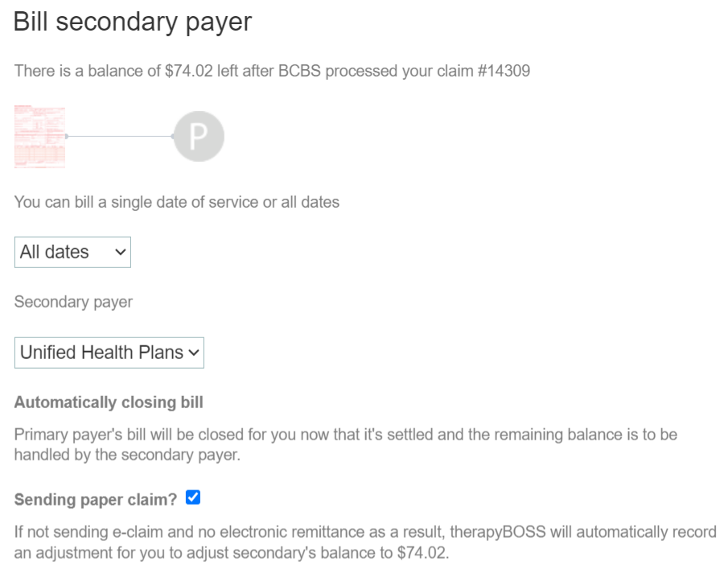Click the "Sending paper claim?" label

[x=95, y=499]
